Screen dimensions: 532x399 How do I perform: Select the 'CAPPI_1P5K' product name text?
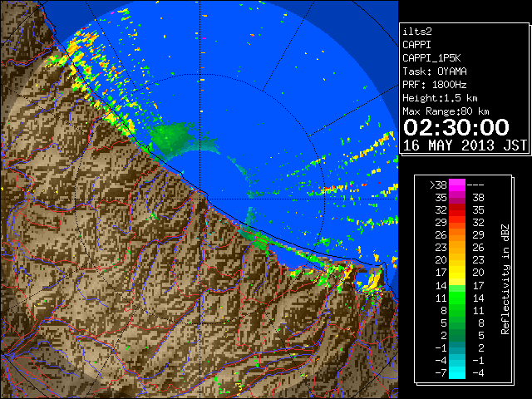click(431, 58)
